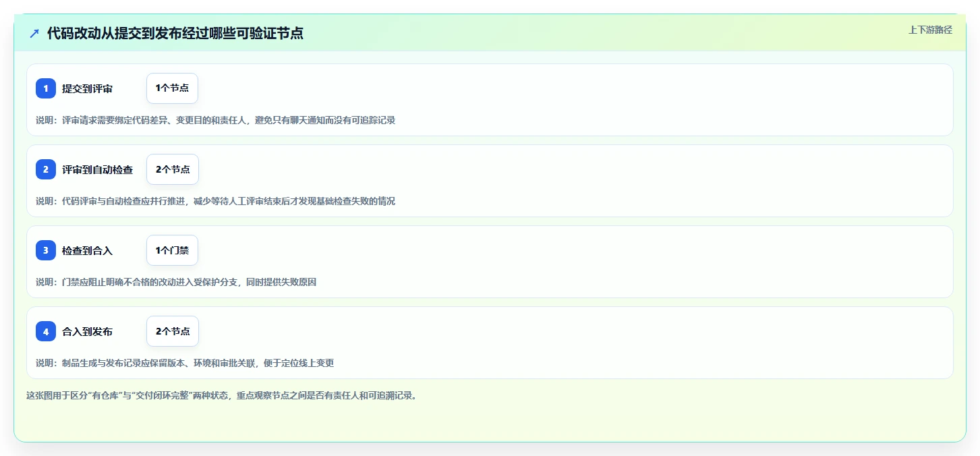Click the 上下游路径 label
This screenshot has width=980, height=456.
930,30
